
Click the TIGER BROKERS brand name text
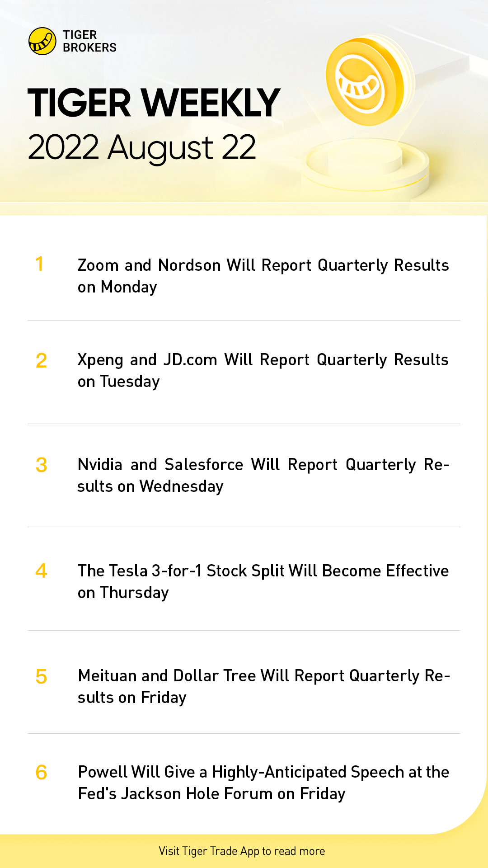89,41
